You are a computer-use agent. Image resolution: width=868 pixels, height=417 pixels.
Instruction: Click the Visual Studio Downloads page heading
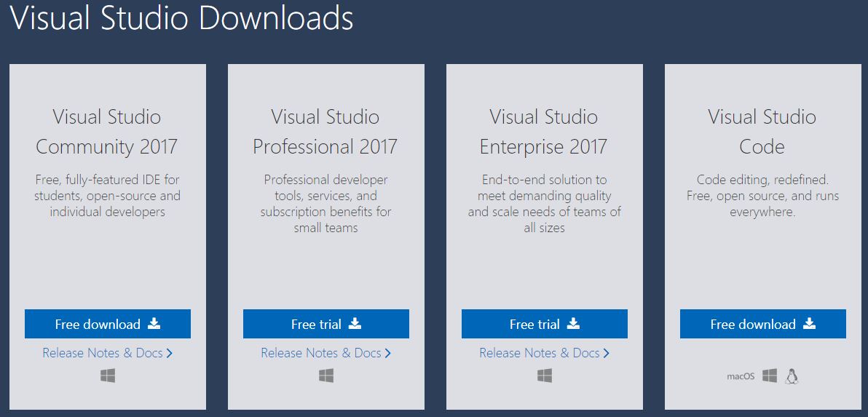click(x=181, y=17)
